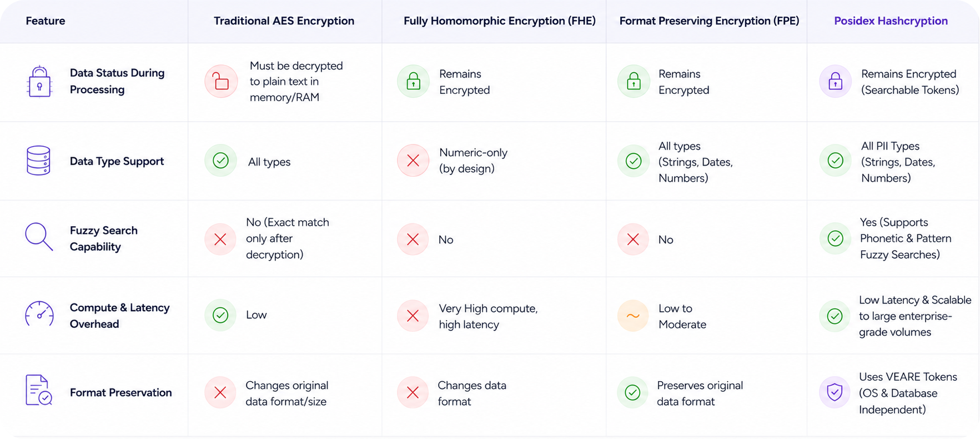Click red X beside Numeric-only (by design)
980x439 pixels.
tap(413, 161)
